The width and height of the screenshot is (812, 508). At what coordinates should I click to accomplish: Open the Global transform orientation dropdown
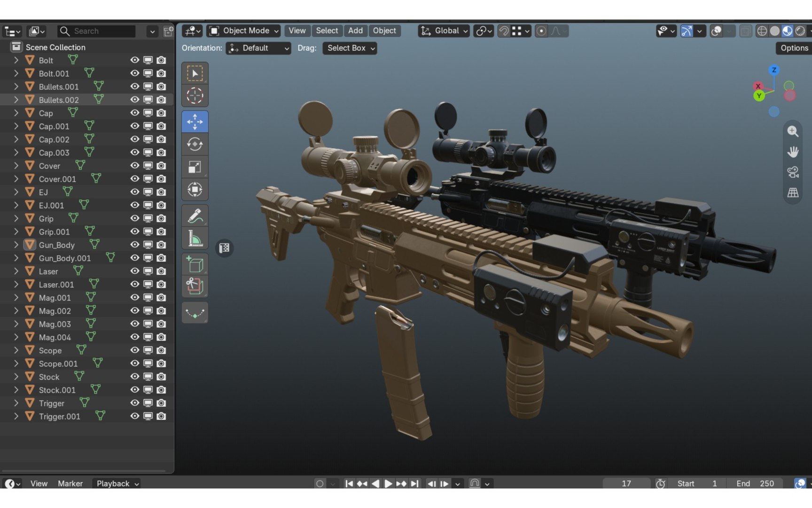pyautogui.click(x=444, y=31)
